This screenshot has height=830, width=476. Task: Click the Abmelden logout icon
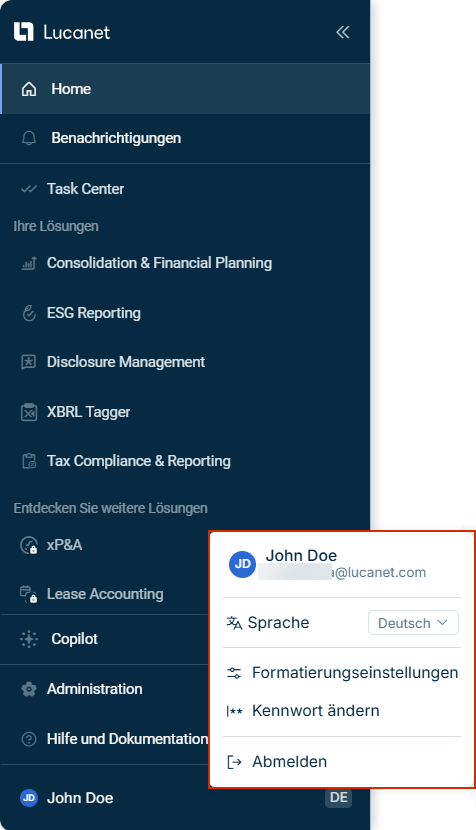coord(234,762)
